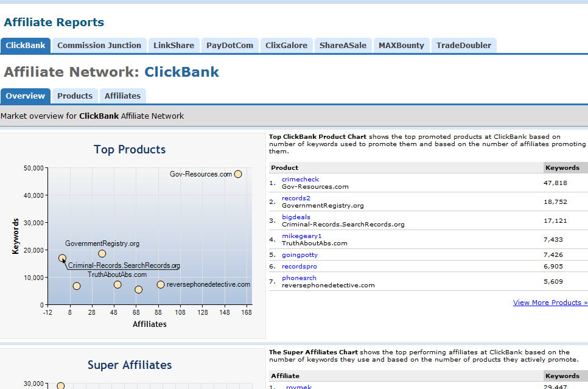This screenshot has height=389, width=588.
Task: Select the PayDotCom tab
Action: coord(229,46)
